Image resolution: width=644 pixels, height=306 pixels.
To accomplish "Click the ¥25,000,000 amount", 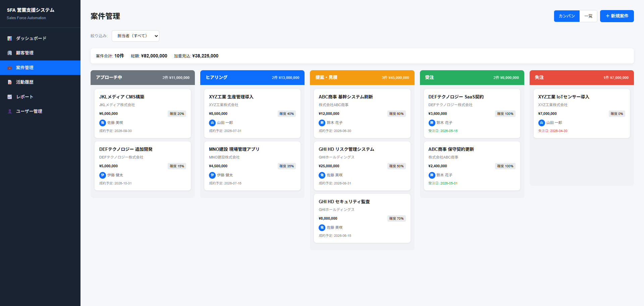I will [329, 166].
